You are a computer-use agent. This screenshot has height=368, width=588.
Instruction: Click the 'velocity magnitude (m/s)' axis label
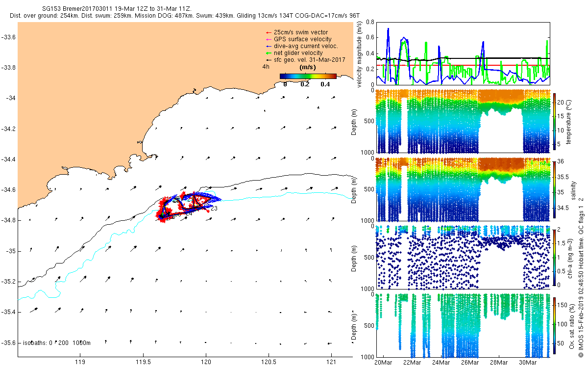359,54
